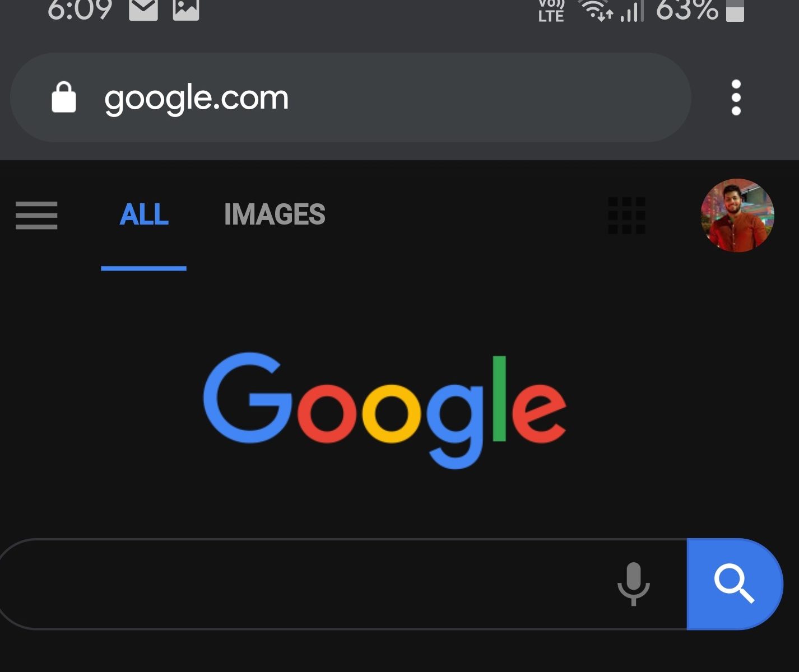The height and width of the screenshot is (672, 799).
Task: Tap the 63% battery percentage text
Action: [x=687, y=10]
